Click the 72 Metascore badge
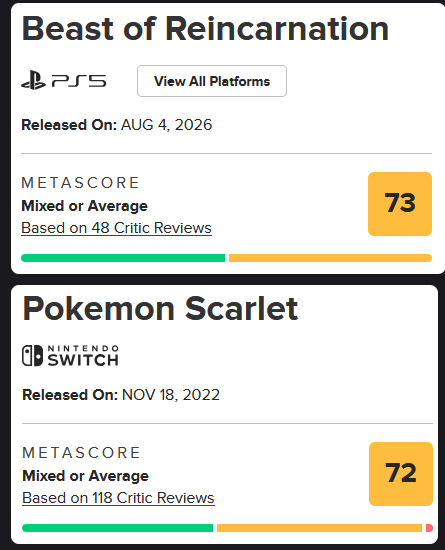445x550 pixels. [401, 474]
